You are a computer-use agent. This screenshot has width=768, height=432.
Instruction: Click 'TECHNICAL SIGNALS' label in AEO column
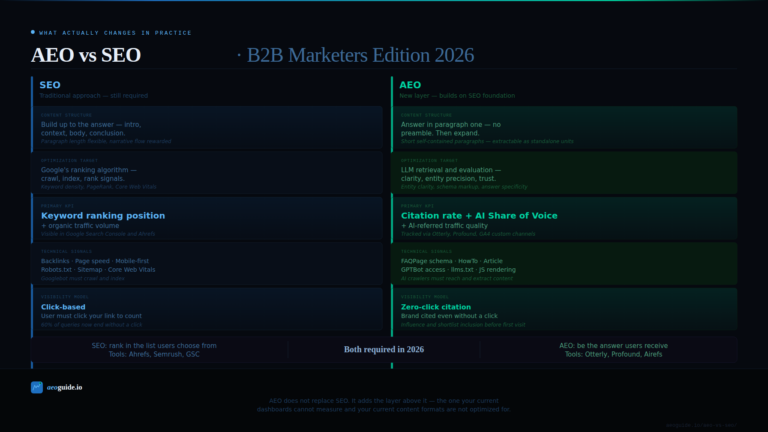426,252
